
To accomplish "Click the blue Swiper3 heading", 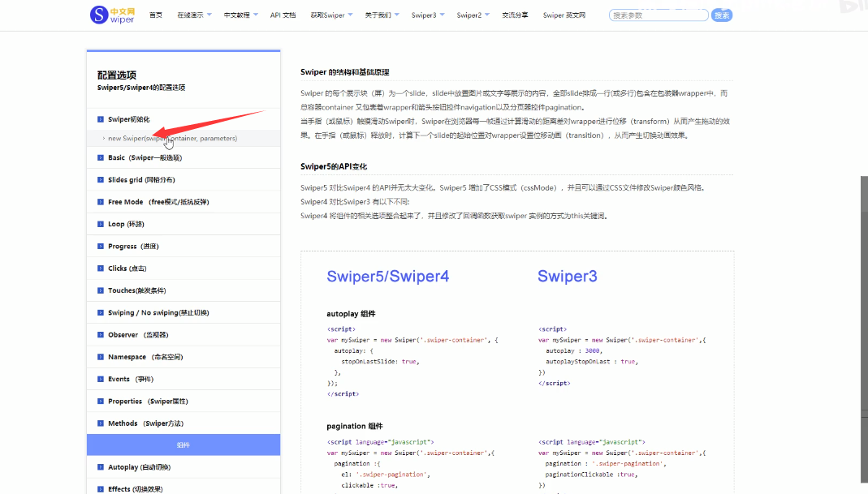I will [568, 276].
